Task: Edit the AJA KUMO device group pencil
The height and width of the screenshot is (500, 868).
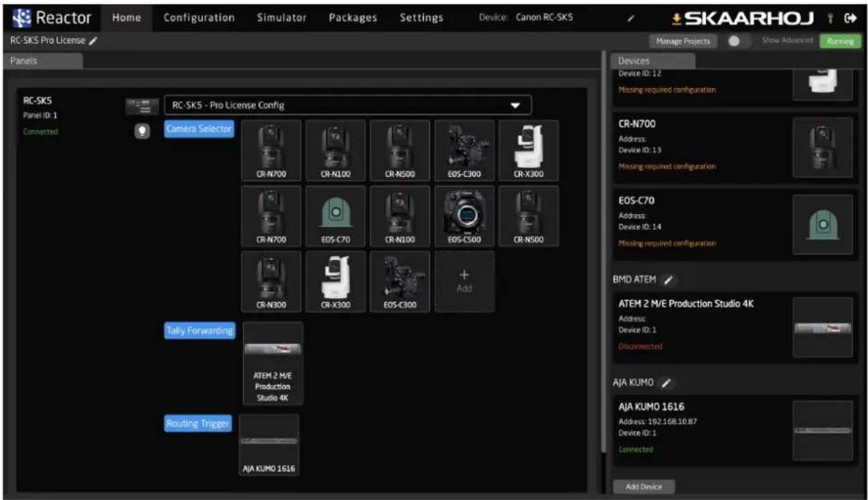Action: coord(666,383)
